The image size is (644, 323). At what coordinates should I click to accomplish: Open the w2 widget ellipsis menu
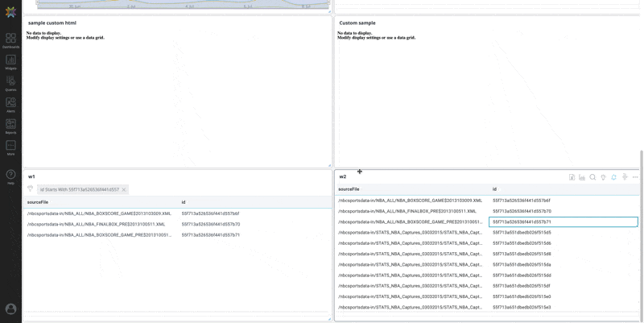(635, 177)
